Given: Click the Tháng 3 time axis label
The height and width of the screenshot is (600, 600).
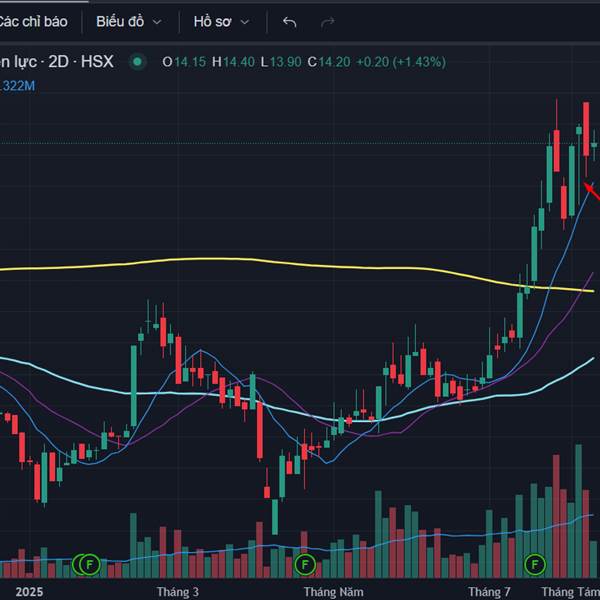Looking at the screenshot, I should pos(178,592).
